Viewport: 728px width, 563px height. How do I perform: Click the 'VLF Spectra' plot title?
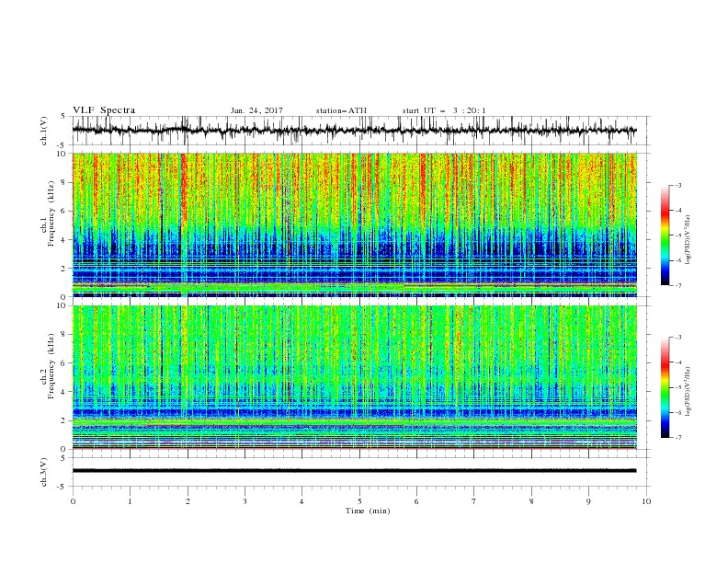[x=104, y=110]
